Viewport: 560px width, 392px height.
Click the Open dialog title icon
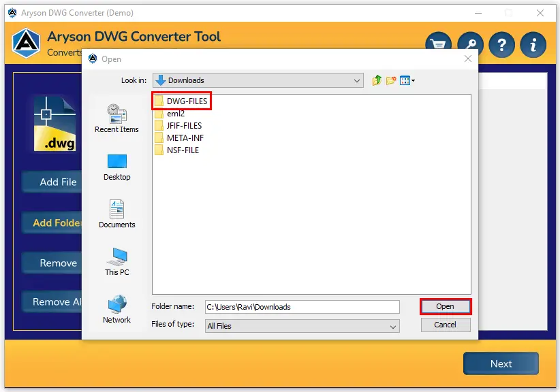[93, 59]
